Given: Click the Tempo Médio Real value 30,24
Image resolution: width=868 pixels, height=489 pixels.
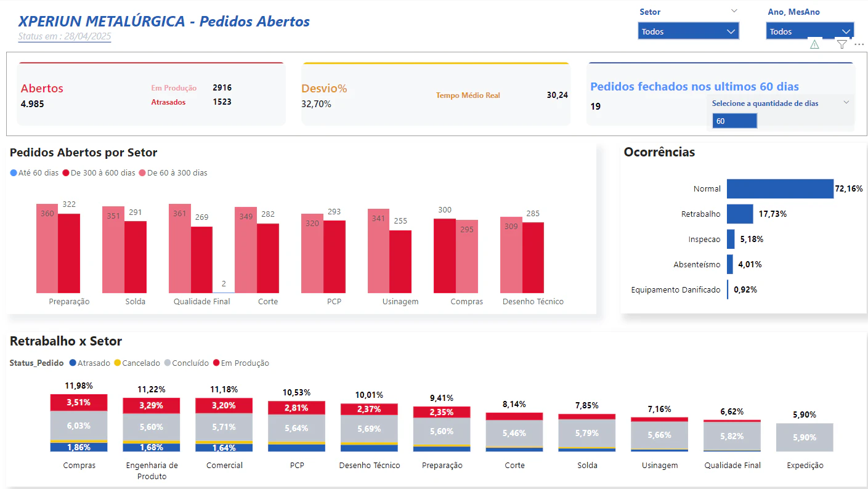Looking at the screenshot, I should click(558, 95).
